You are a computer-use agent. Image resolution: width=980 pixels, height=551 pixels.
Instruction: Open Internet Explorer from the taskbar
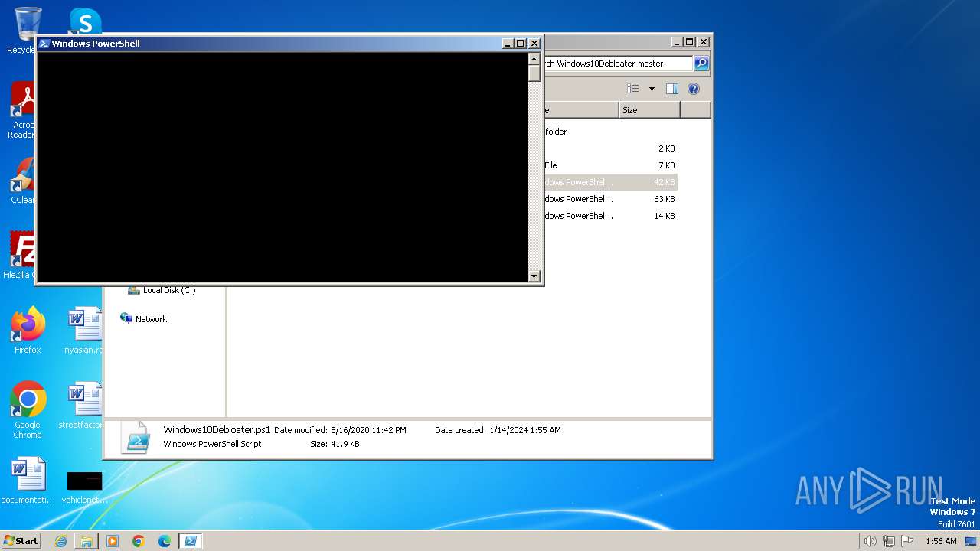pyautogui.click(x=60, y=541)
